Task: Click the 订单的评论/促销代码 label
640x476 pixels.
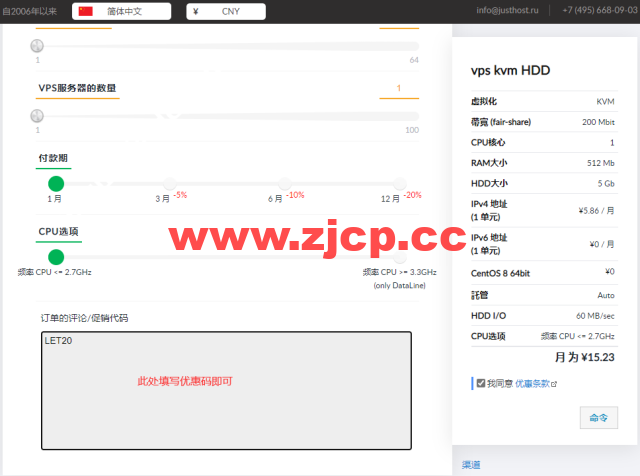Action: pyautogui.click(x=84, y=318)
